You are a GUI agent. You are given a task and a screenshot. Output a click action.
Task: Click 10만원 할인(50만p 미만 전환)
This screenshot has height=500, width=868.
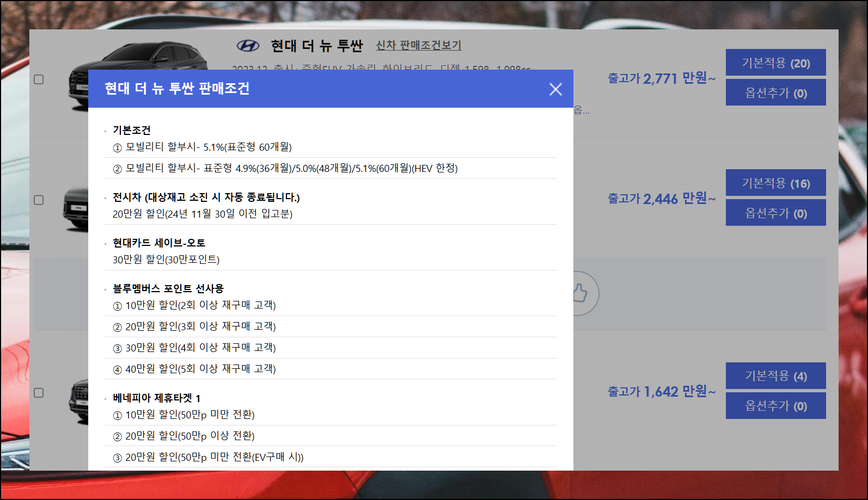point(184,415)
